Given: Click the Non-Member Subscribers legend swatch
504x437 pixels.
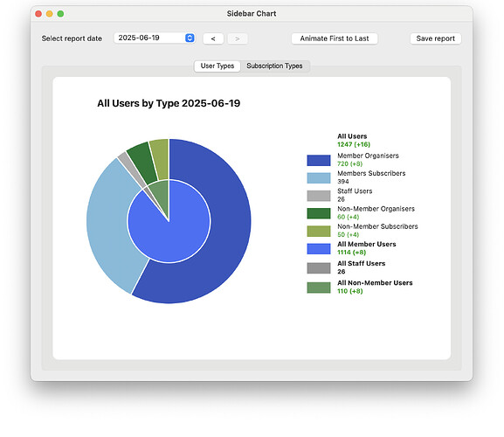Looking at the screenshot, I should [319, 231].
